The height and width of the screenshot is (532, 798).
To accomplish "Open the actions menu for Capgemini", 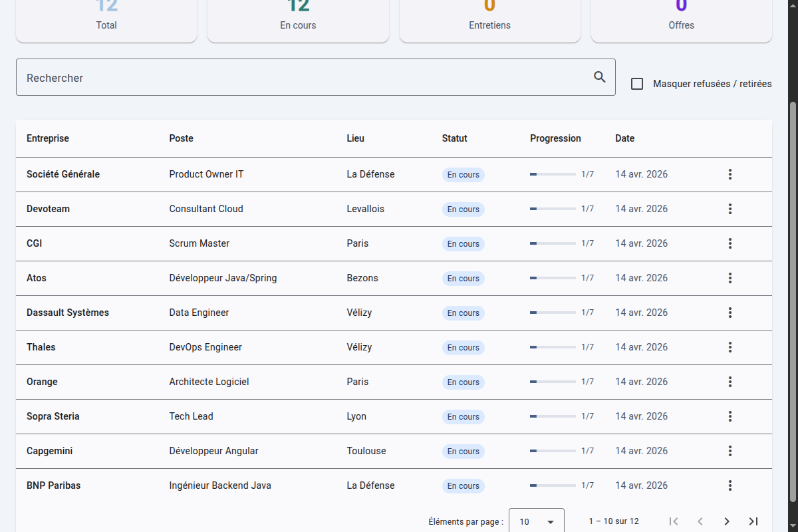I will (730, 451).
